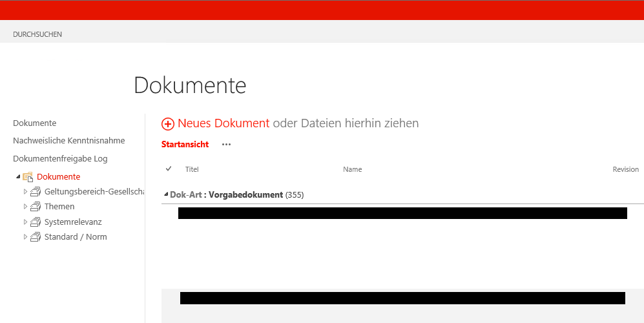Viewport: 644px width, 323px height.
Task: Sort by the Titel column header
Action: 192,169
